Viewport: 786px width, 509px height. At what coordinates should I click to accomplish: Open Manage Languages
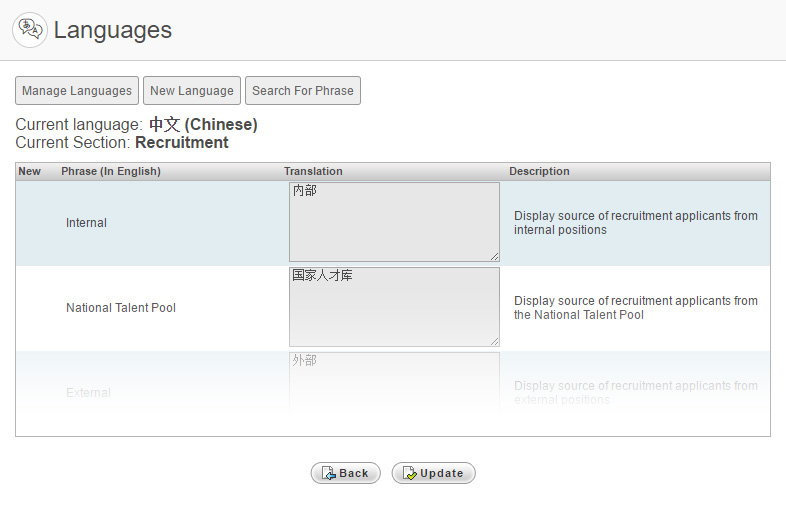click(77, 91)
